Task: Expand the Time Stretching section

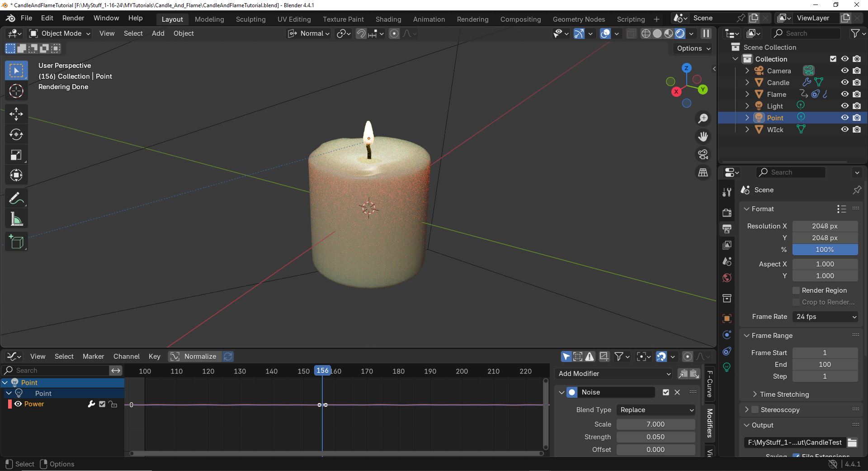Action: pyautogui.click(x=784, y=395)
